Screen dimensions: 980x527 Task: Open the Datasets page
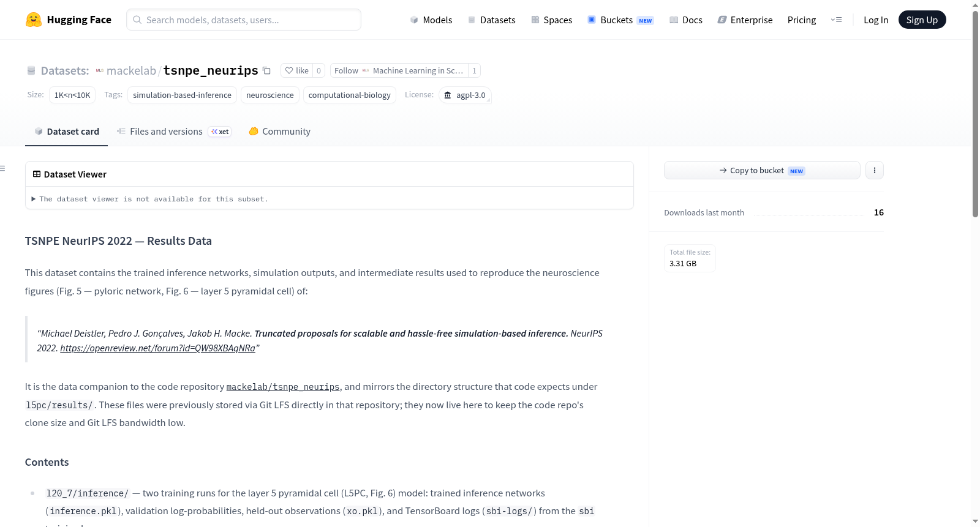click(x=491, y=20)
